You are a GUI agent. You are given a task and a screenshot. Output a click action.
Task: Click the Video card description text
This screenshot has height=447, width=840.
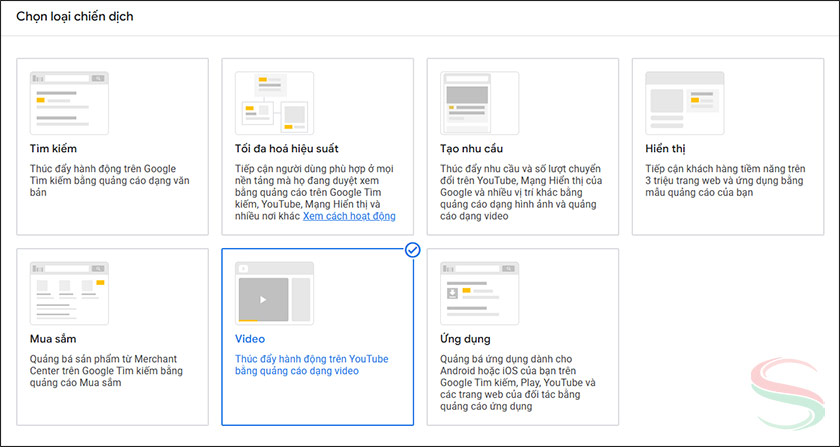(x=311, y=365)
